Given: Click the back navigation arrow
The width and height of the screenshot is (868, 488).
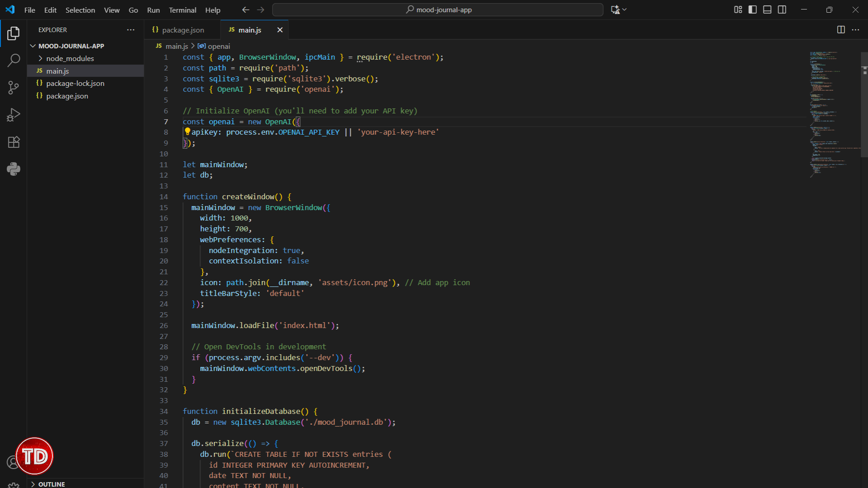Looking at the screenshot, I should 245,9.
